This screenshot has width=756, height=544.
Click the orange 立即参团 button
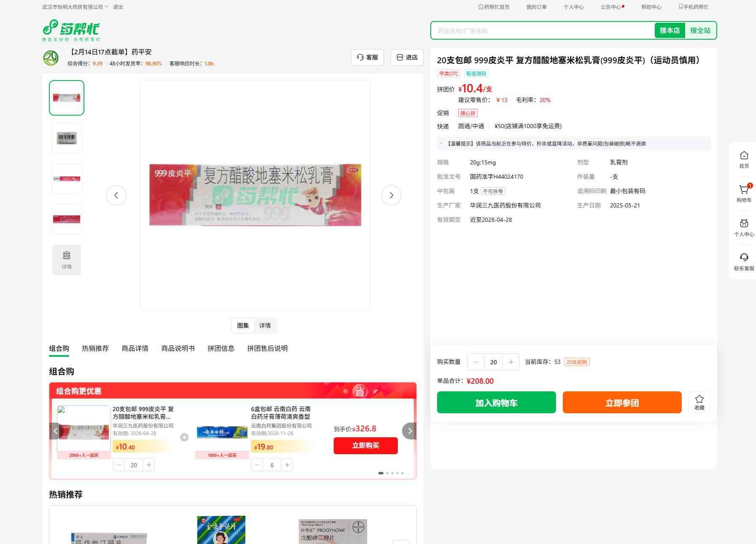(622, 402)
